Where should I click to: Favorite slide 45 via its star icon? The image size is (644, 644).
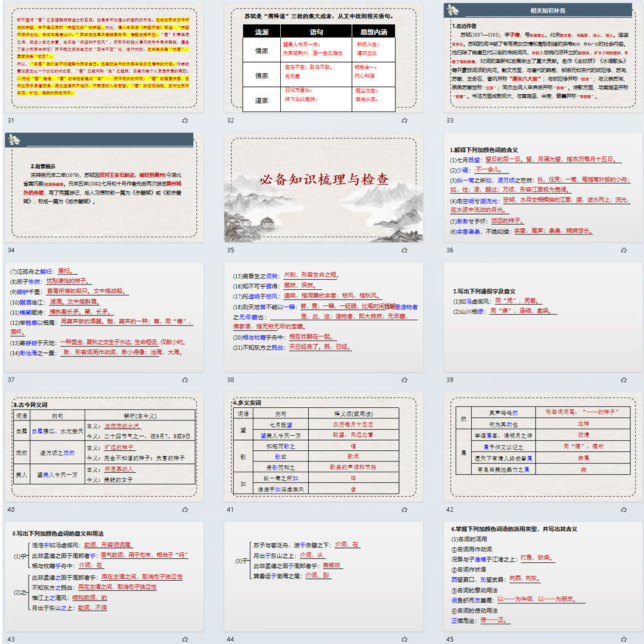pyautogui.click(x=624, y=639)
